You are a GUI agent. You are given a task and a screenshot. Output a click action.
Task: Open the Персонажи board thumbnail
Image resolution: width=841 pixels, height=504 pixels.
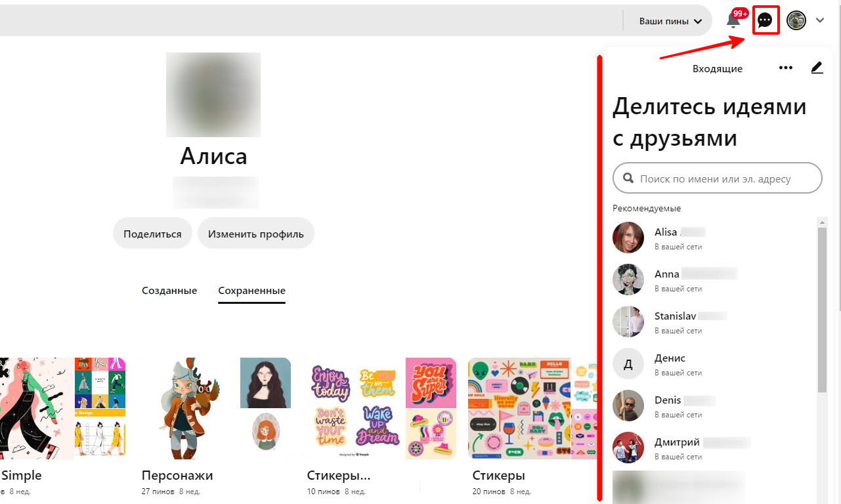[216, 408]
